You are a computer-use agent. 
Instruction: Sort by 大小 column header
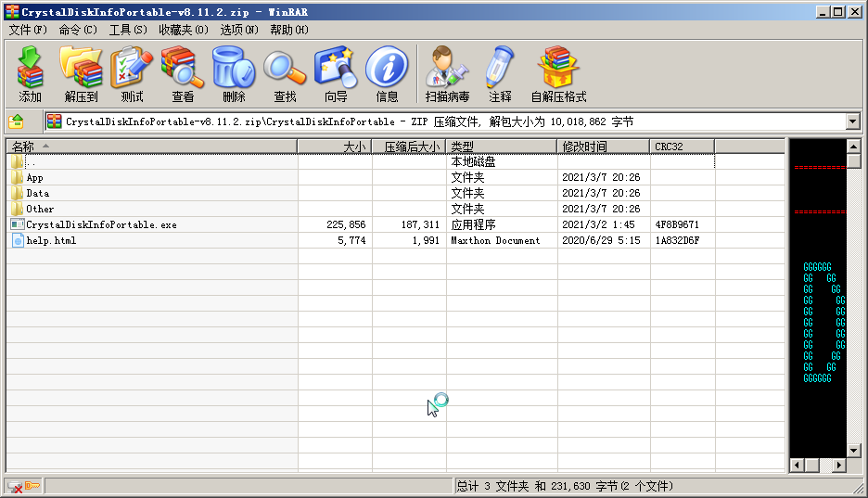(335, 147)
